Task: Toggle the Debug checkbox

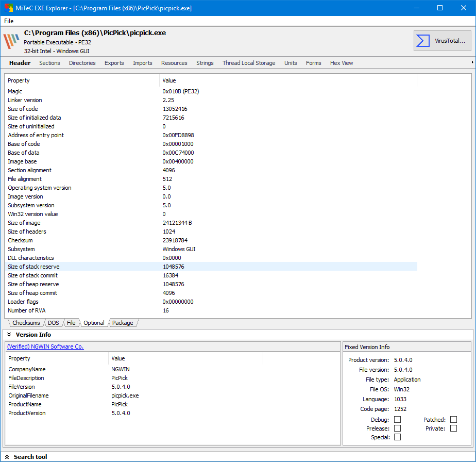Action: 397,420
